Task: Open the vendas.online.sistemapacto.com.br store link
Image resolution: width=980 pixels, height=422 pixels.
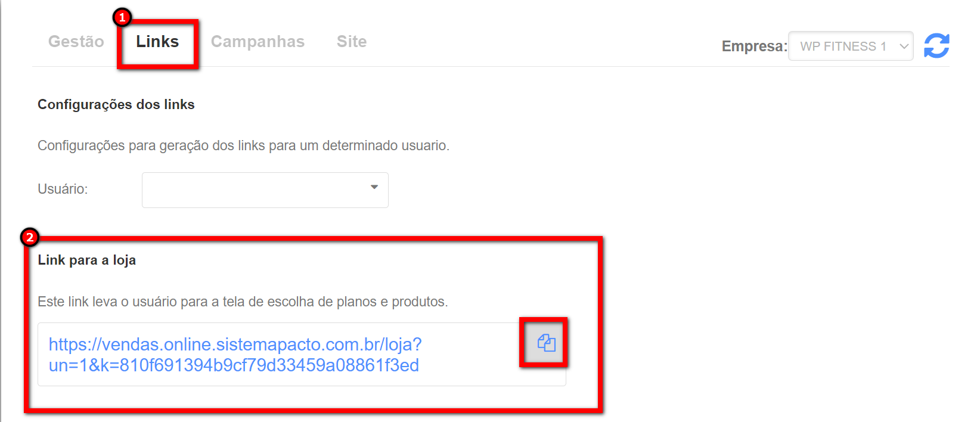Action: (x=235, y=355)
